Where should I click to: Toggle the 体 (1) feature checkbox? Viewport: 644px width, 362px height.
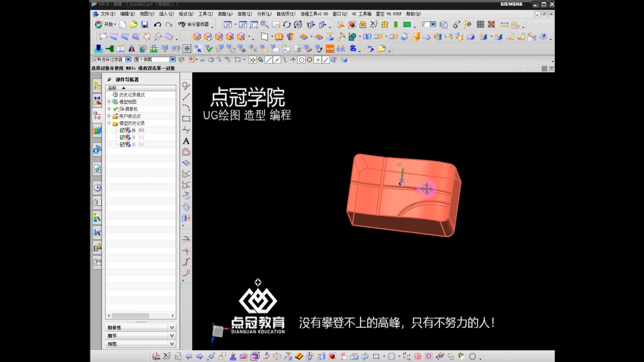[x=122, y=137]
